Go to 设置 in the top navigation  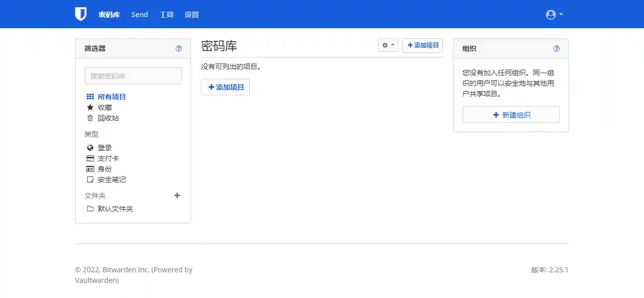pyautogui.click(x=191, y=15)
